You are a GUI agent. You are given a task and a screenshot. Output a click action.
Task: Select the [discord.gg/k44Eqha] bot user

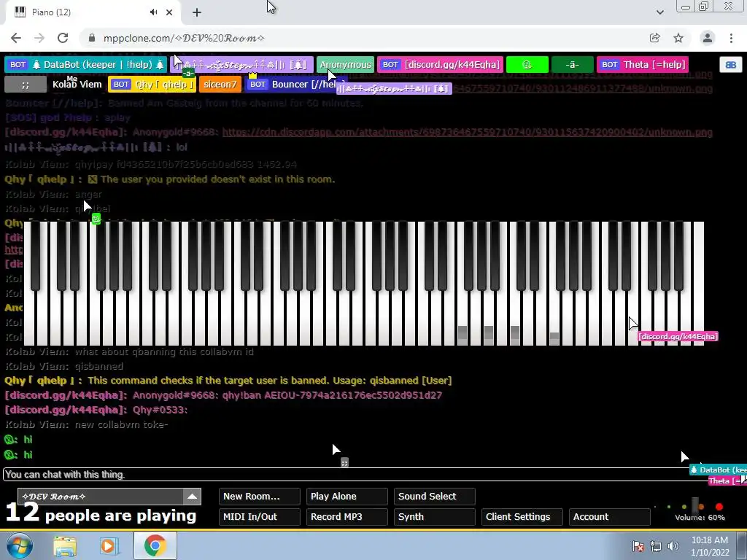[440, 65]
